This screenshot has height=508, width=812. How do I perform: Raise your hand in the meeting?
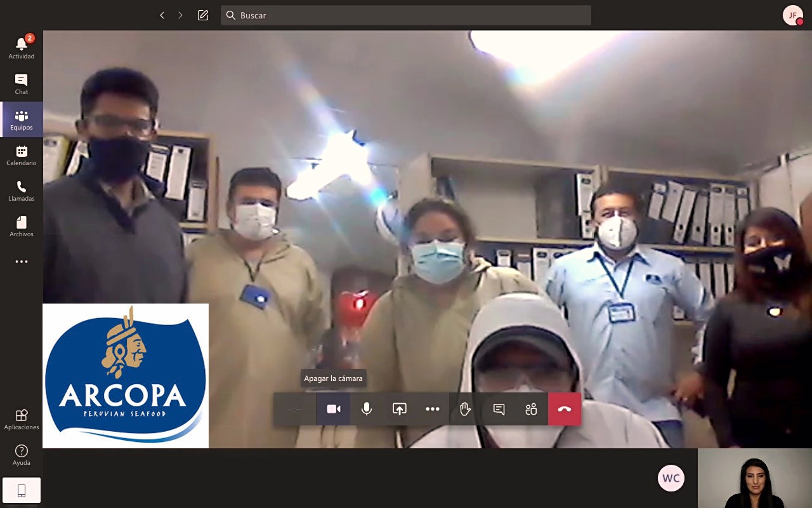(466, 409)
